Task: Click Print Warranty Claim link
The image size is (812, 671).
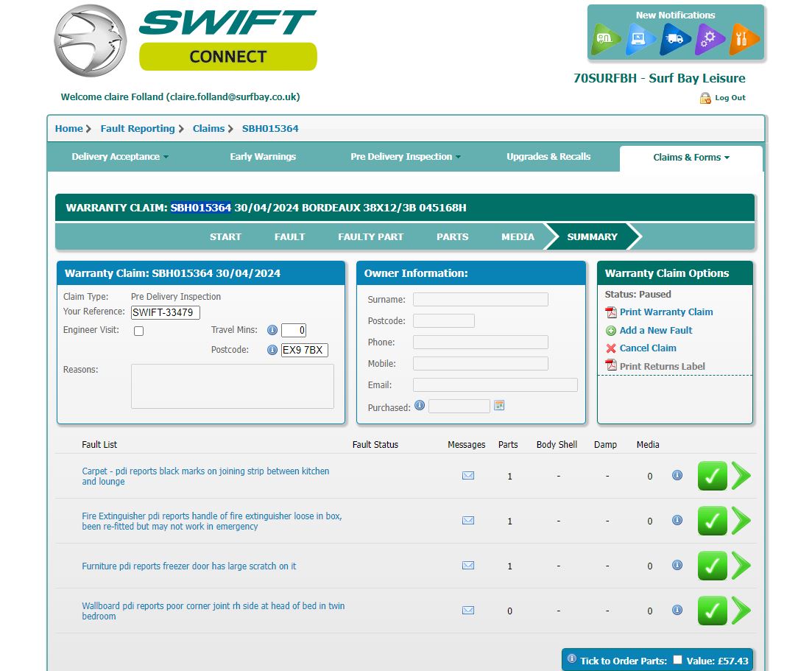Action: (666, 312)
